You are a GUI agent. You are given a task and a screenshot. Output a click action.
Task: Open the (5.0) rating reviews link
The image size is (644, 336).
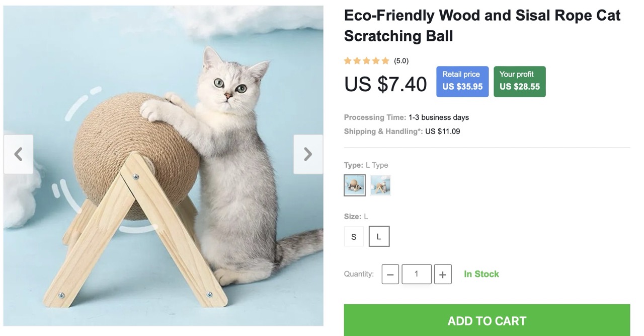(401, 61)
